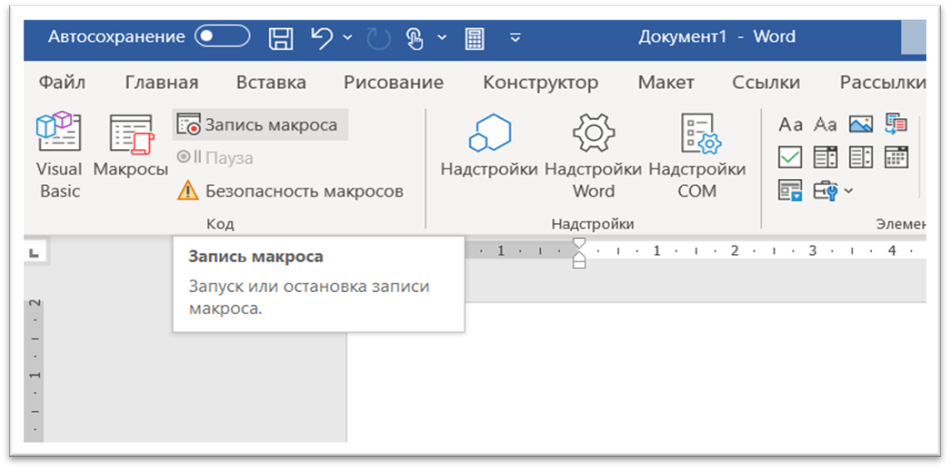Viewport: 951px width, 469px height.
Task: Insert plain text content control (outlined Aa)
Action: [x=825, y=125]
